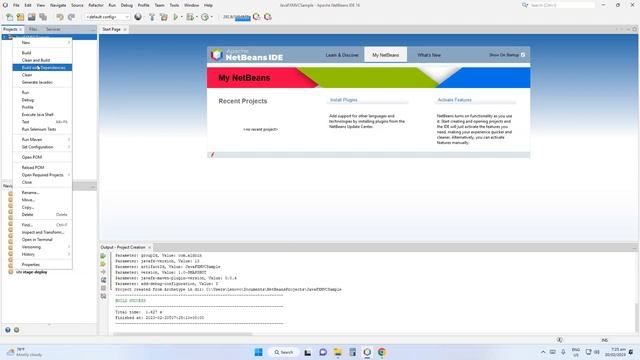Click the green Run Project icon

[176, 17]
